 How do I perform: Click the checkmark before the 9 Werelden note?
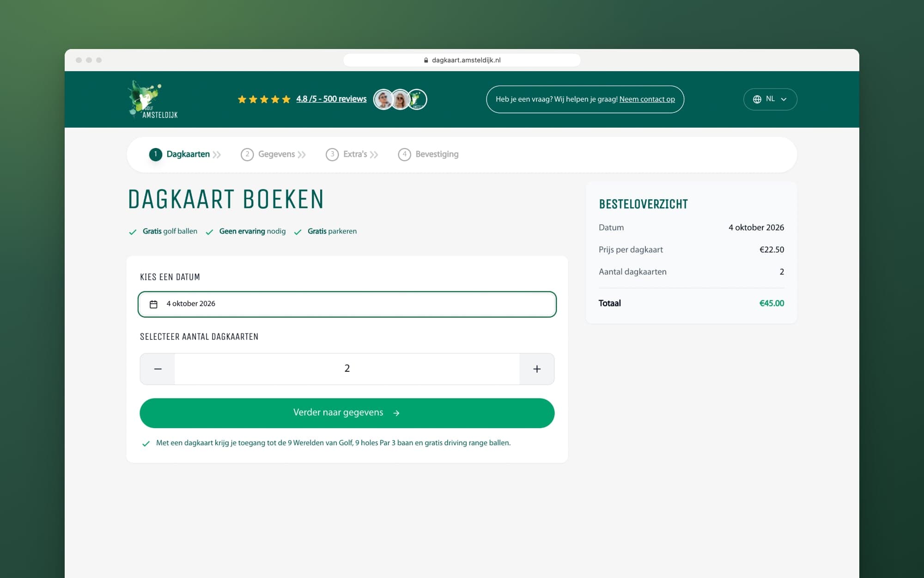[x=146, y=443]
